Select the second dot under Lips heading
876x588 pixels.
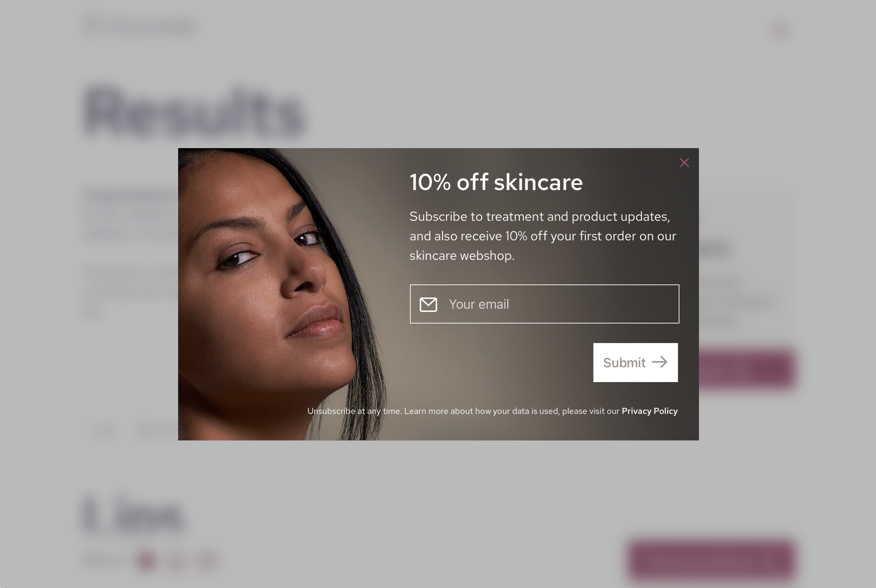[176, 561]
